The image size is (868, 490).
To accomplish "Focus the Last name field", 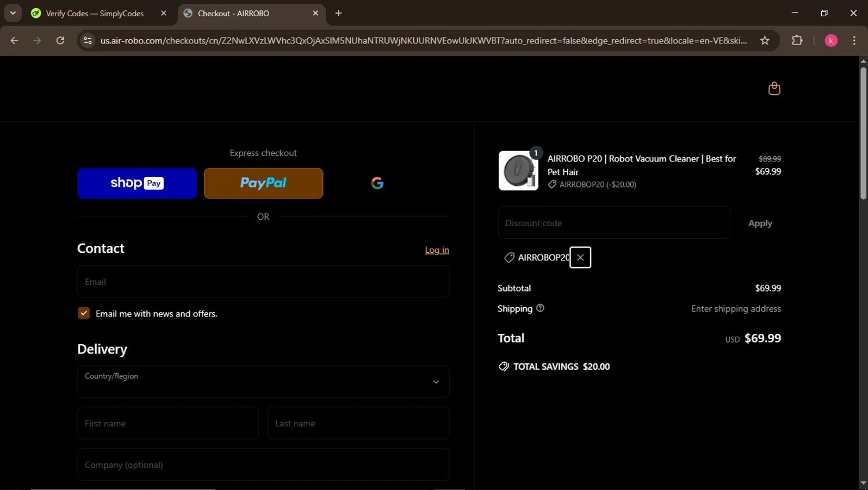I will click(x=359, y=423).
